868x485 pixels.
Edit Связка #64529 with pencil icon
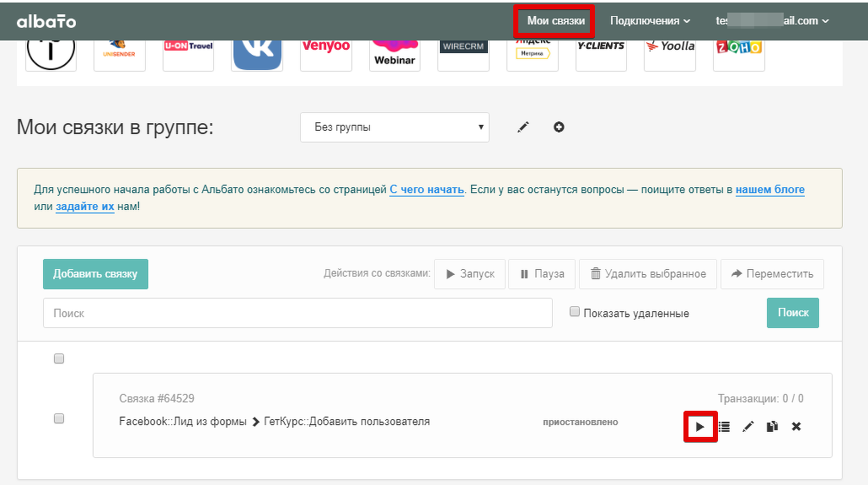click(747, 427)
